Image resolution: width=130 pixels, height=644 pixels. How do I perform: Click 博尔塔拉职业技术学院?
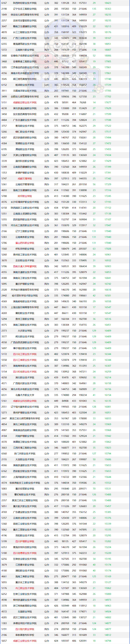click(25, 348)
